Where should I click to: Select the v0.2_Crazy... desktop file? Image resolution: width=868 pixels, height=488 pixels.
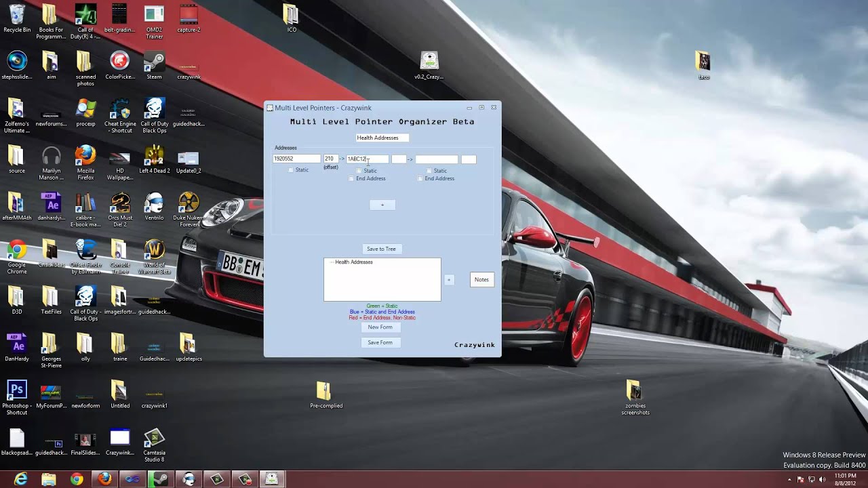pos(429,65)
